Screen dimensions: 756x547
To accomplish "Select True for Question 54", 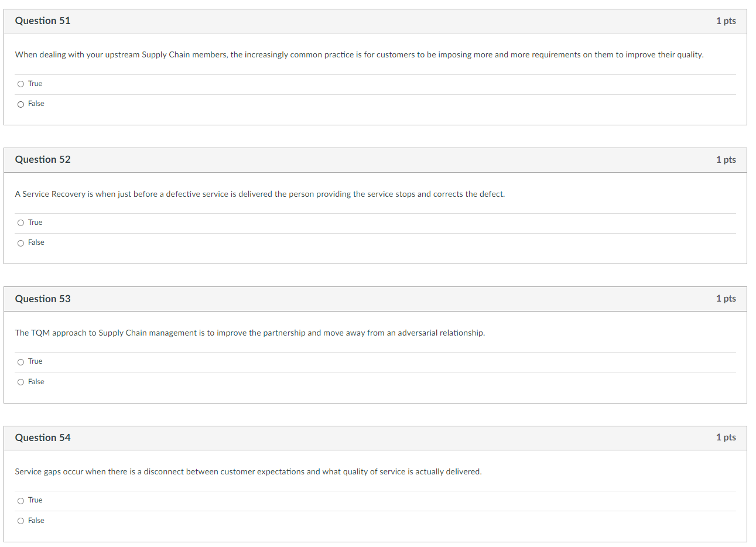I will [20, 500].
